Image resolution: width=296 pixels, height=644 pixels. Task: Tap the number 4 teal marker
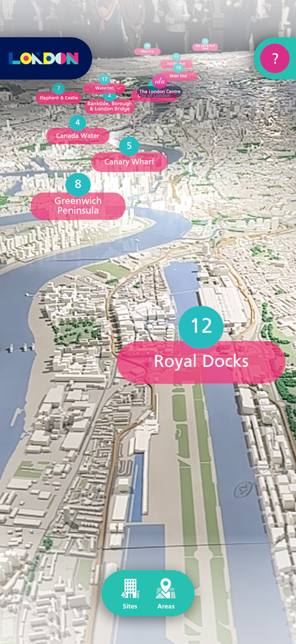(78, 123)
